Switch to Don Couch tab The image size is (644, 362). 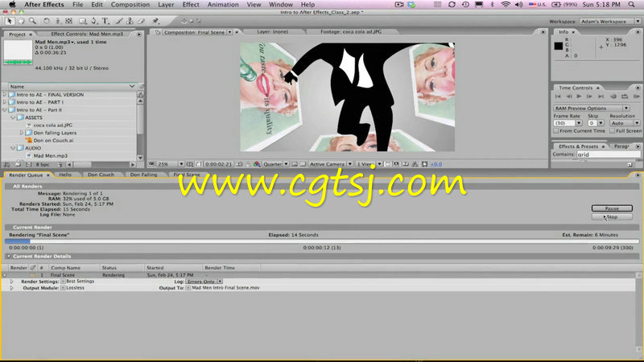(x=101, y=175)
